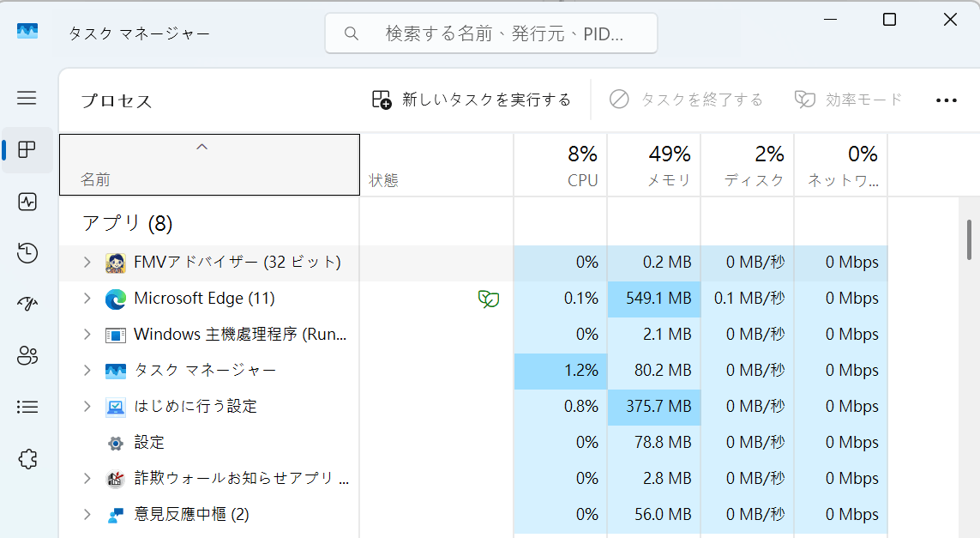The height and width of the screenshot is (538, 980).
Task: Click 新しいタスクを実行する button
Action: [x=472, y=100]
